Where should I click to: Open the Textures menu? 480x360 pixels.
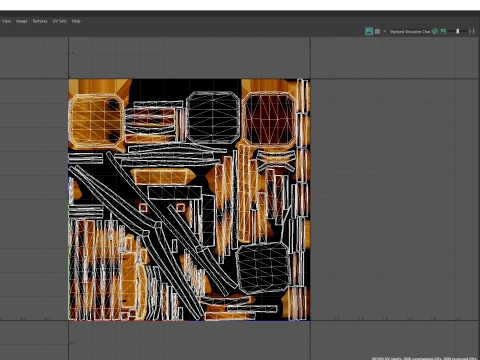click(40, 21)
